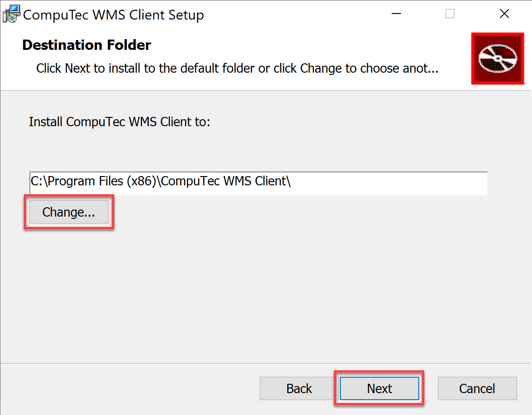The height and width of the screenshot is (415, 532).
Task: Click empty title bar space left of minimize
Action: [x=303, y=14]
